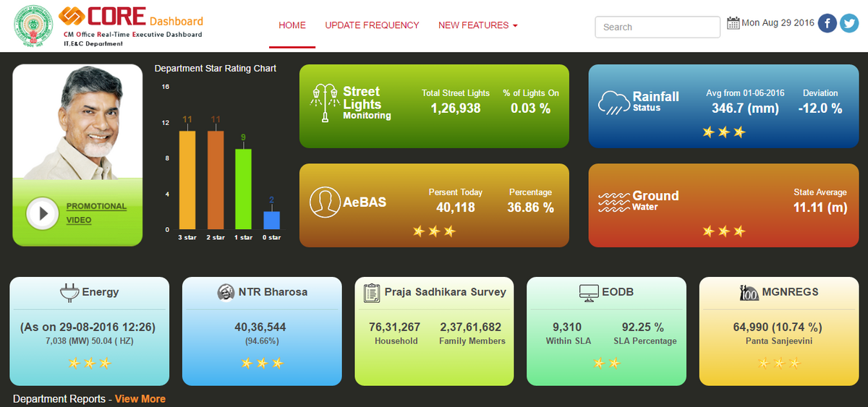868x407 pixels.
Task: Click the Ground Water waves icon
Action: (613, 202)
